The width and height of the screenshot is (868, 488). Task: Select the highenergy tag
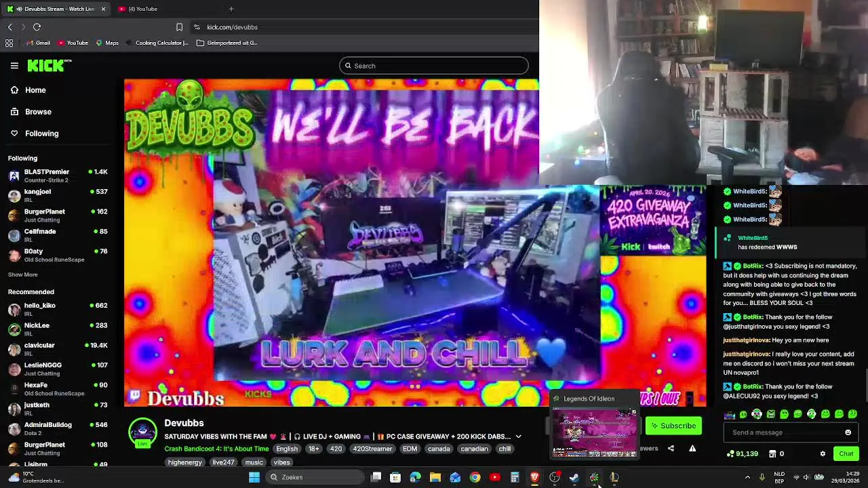click(185, 462)
